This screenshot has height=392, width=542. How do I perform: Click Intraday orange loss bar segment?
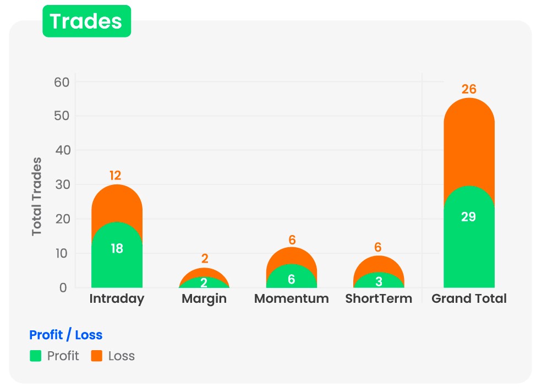pyautogui.click(x=117, y=201)
